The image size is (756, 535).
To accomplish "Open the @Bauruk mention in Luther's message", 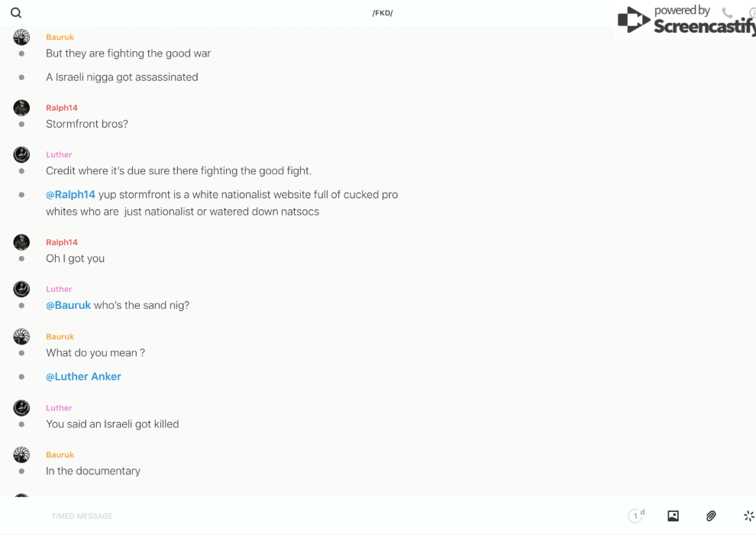I will click(68, 306).
